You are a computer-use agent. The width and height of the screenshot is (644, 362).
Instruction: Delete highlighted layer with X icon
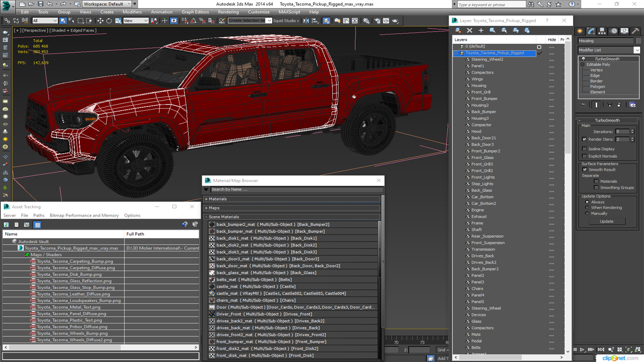click(x=469, y=31)
